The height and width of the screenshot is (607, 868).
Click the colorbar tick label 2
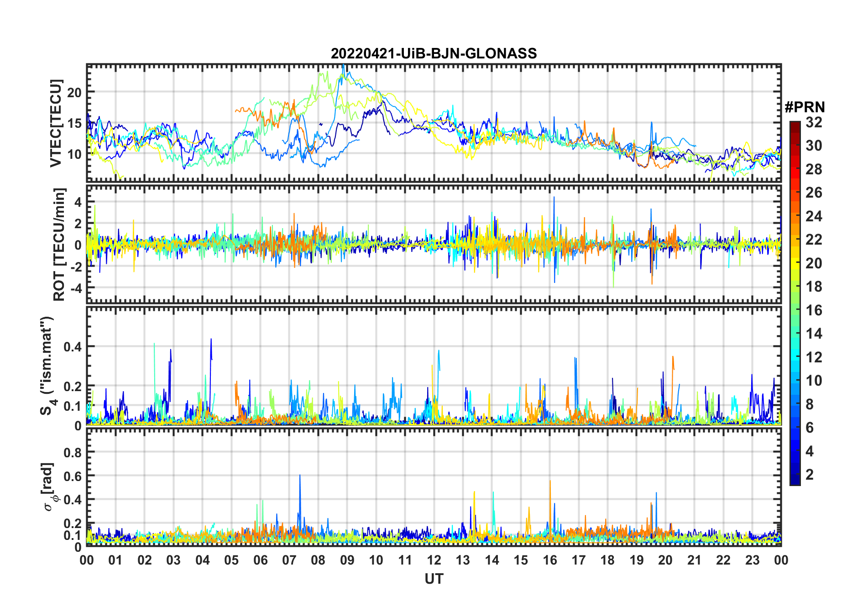coord(810,475)
